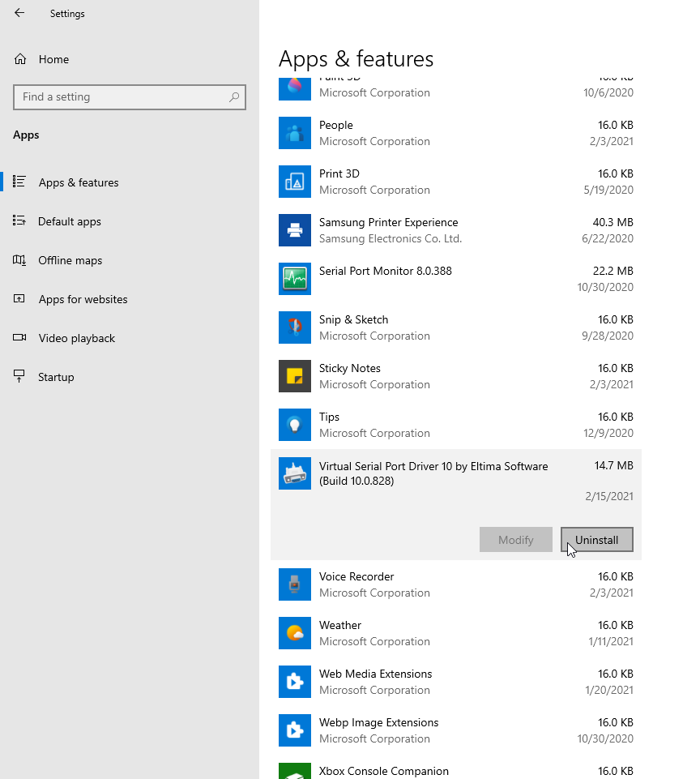Click the 40.3 MB size value
700x779 pixels.
pos(612,223)
